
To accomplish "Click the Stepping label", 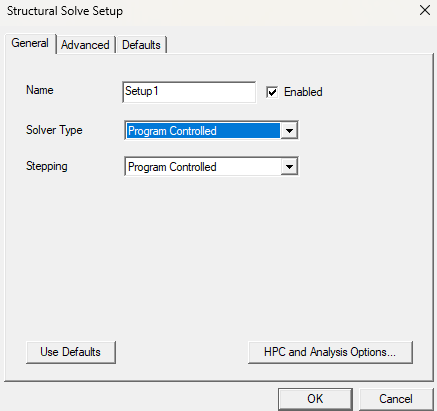I will (x=47, y=166).
